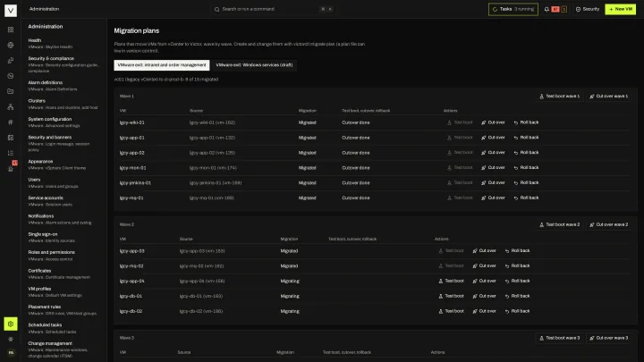Open Appearance menu item
Screen dimensions: 644x362
(x=64, y=164)
